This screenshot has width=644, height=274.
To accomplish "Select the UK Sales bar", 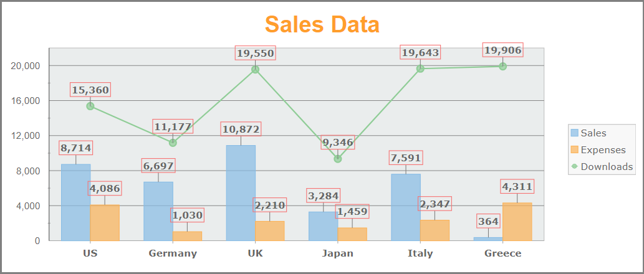I will pyautogui.click(x=241, y=193).
